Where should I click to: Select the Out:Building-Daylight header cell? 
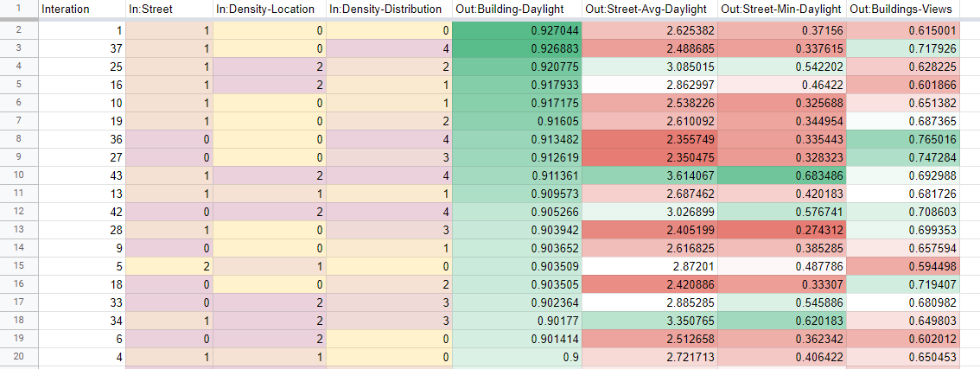516,10
